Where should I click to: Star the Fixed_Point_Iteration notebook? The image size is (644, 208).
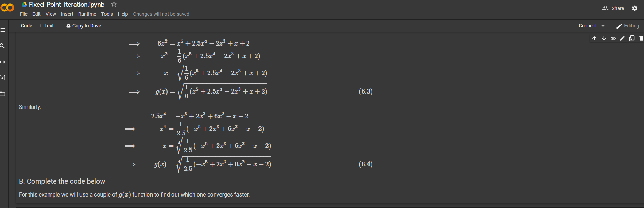[114, 4]
